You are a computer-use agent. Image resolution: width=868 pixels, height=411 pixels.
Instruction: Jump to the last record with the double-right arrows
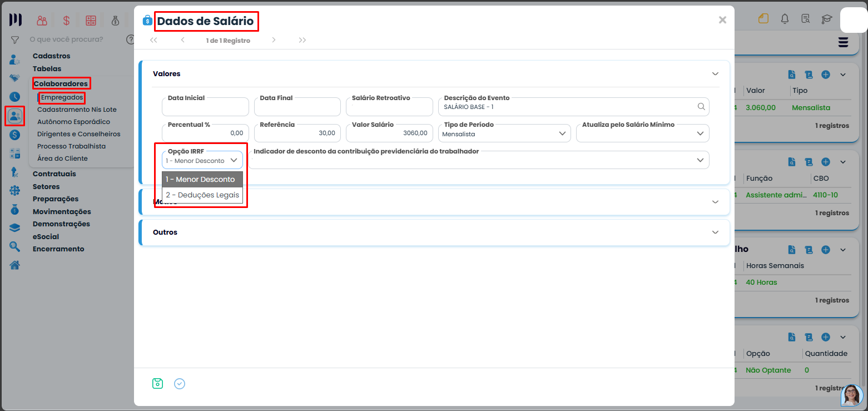302,40
